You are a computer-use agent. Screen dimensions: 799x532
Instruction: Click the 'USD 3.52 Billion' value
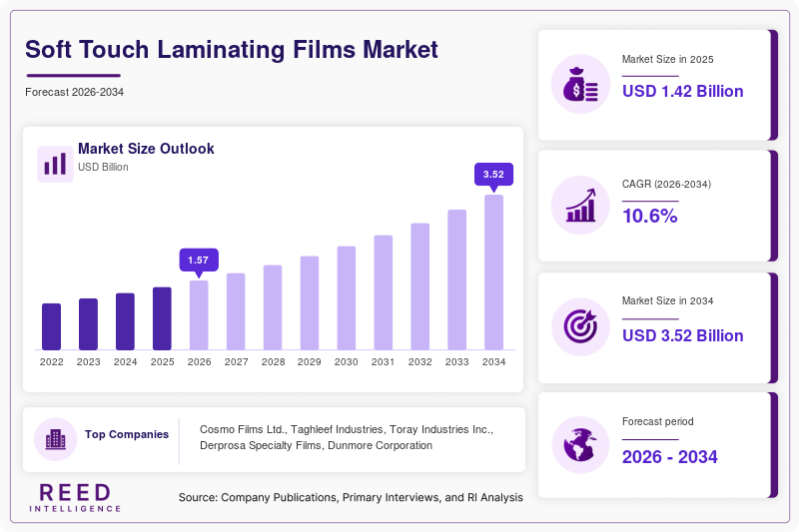pyautogui.click(x=683, y=335)
